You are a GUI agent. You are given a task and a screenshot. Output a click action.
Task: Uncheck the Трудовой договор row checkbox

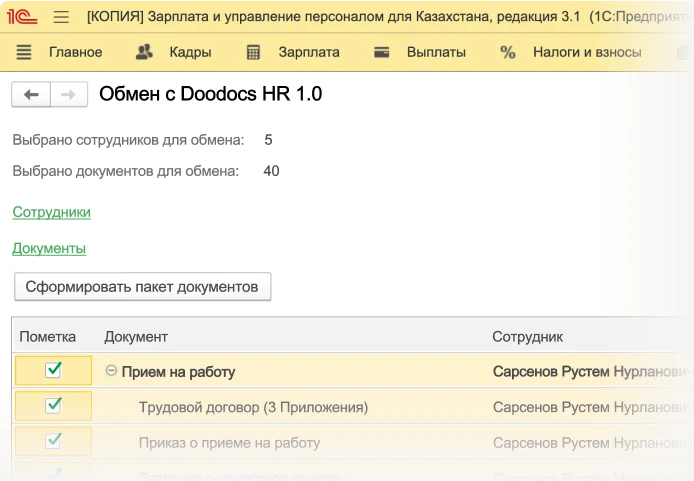pos(53,405)
